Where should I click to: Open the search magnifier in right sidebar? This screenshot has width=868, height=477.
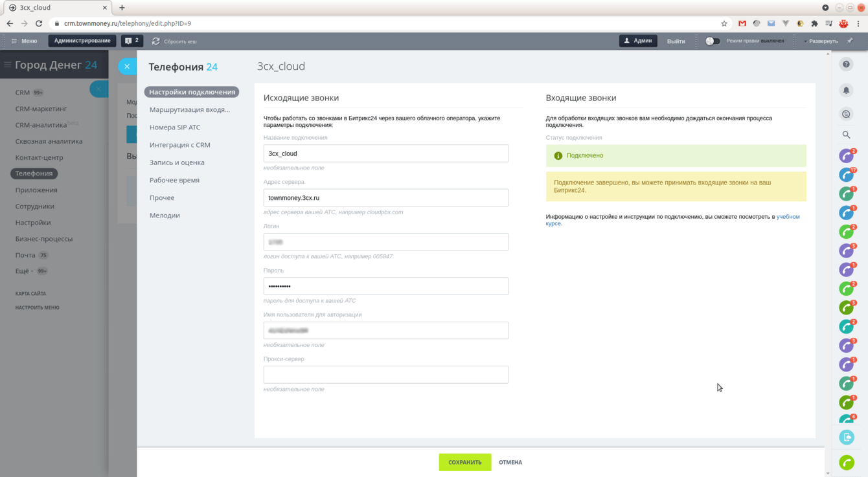pos(846,135)
